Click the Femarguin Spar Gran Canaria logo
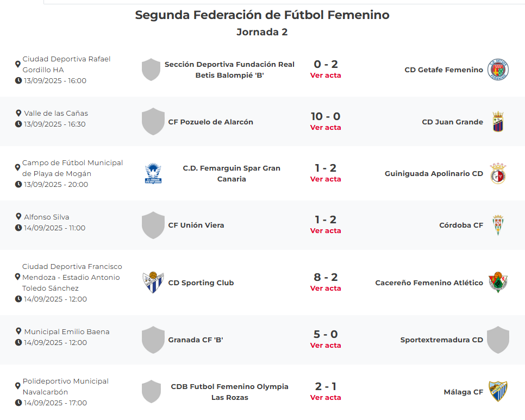 click(153, 174)
